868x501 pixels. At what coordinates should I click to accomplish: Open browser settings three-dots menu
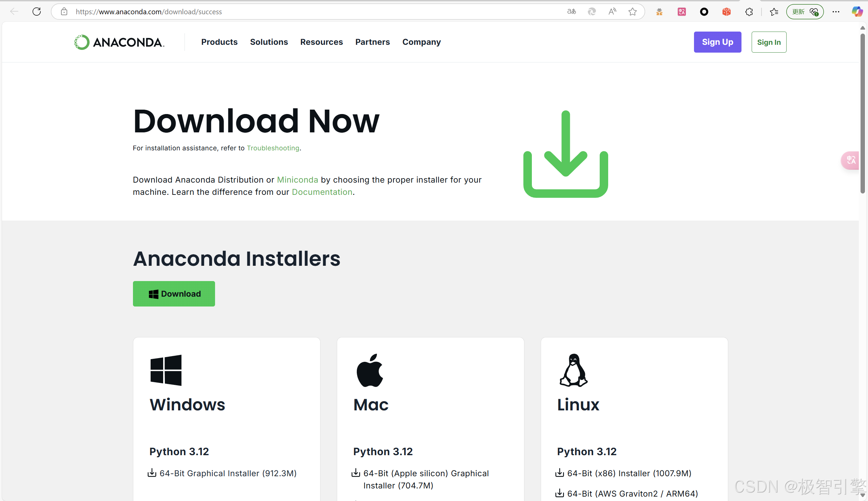[836, 12]
